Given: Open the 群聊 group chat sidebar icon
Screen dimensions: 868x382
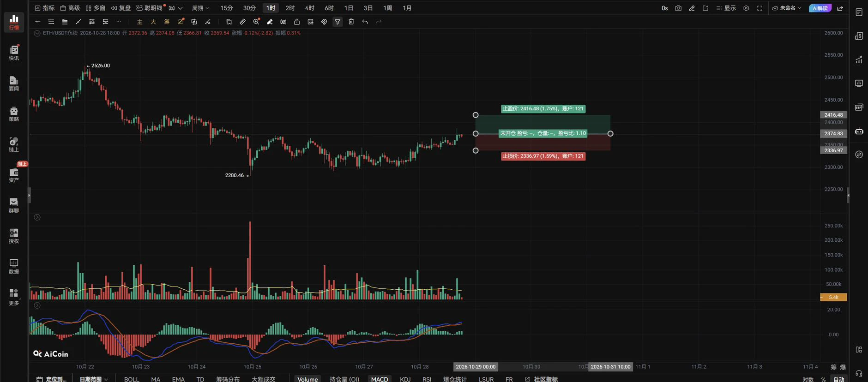Looking at the screenshot, I should pyautogui.click(x=14, y=205).
